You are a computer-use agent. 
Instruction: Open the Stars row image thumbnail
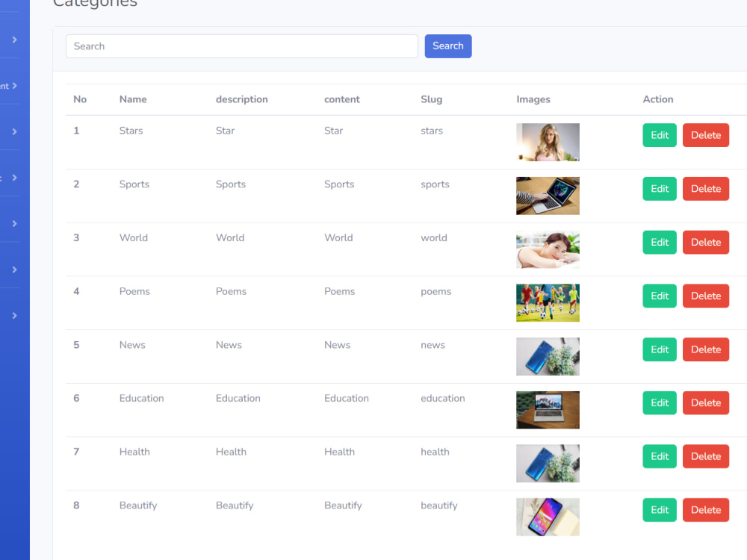point(548,142)
